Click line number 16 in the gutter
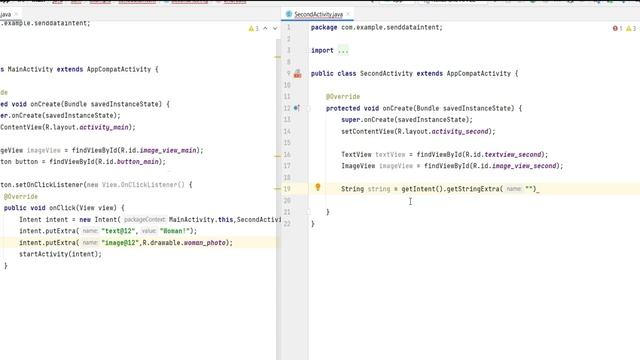 287,155
